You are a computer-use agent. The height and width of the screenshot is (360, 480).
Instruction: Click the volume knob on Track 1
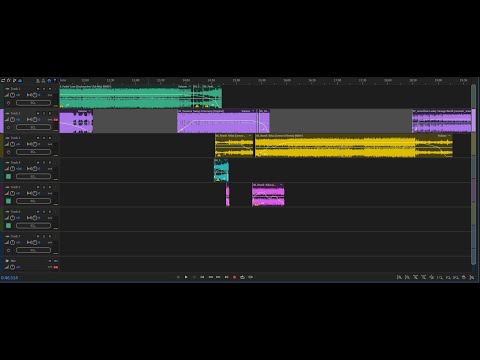pyautogui.click(x=12, y=95)
